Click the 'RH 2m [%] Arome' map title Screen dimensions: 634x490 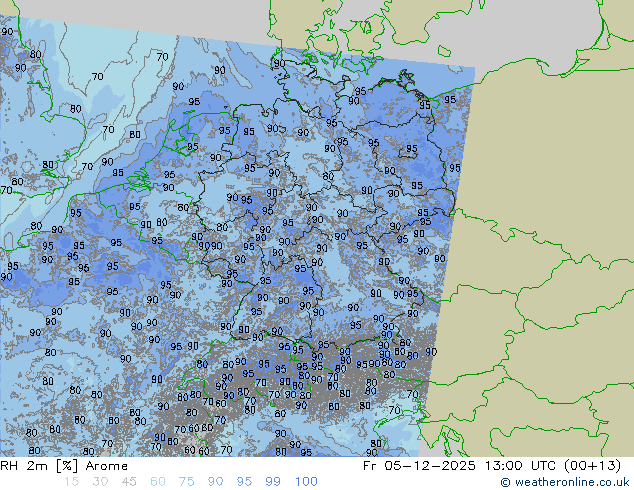[64, 466]
